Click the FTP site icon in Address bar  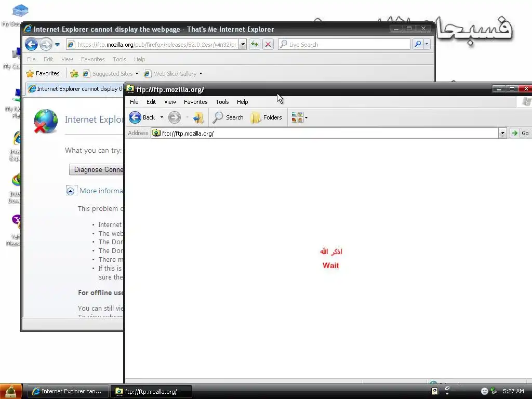(x=156, y=134)
